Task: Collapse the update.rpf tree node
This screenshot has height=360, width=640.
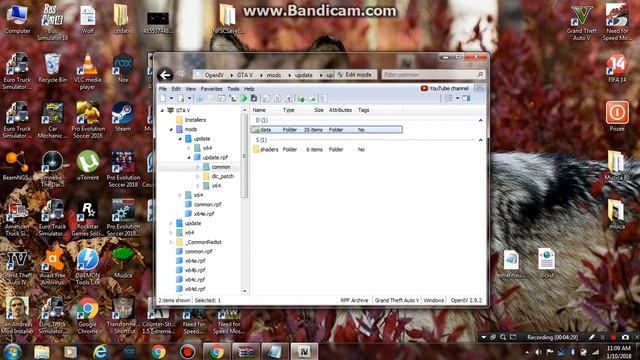Action: (x=189, y=158)
